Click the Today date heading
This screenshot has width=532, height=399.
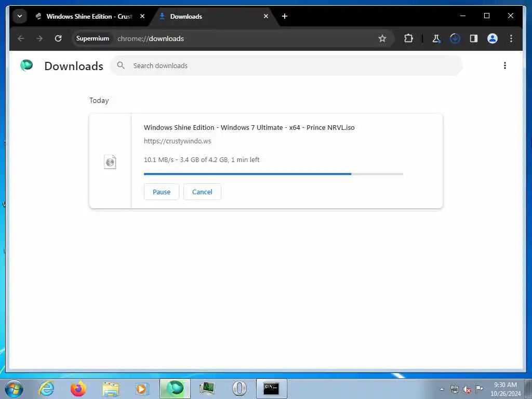pos(99,100)
